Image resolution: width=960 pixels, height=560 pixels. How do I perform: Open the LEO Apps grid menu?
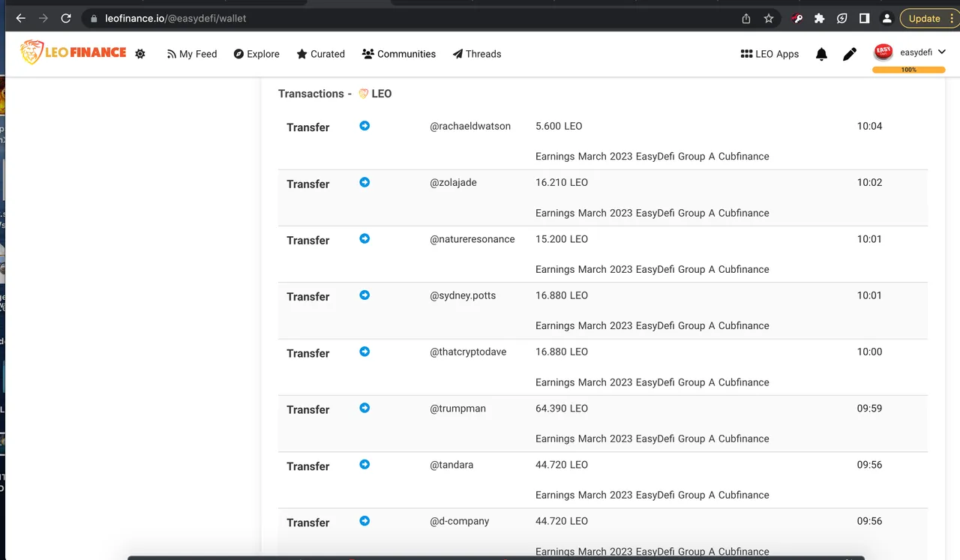tap(769, 54)
